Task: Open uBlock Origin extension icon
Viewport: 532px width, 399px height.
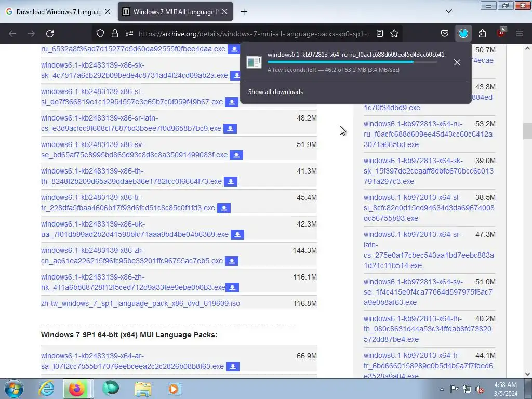Action: pos(501,33)
